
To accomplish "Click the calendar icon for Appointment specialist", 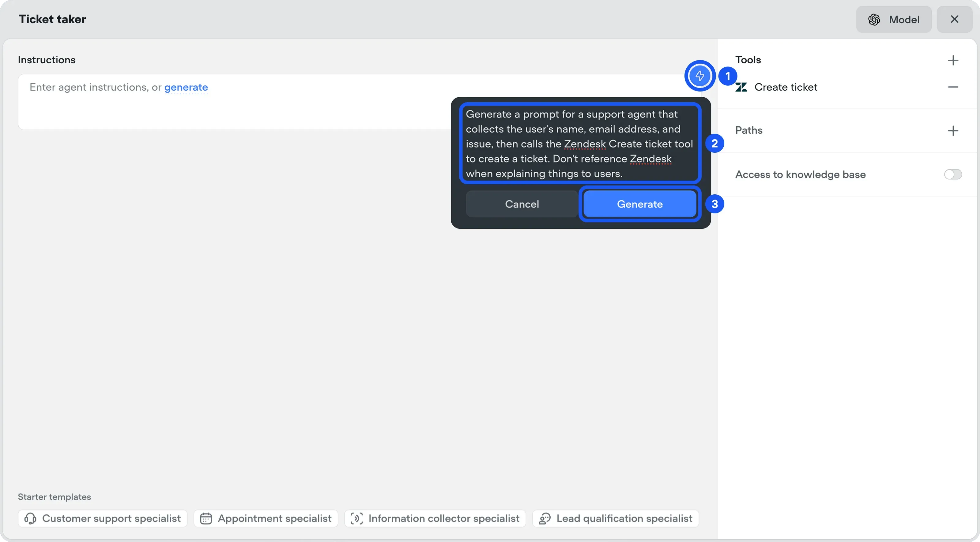I will tap(206, 518).
